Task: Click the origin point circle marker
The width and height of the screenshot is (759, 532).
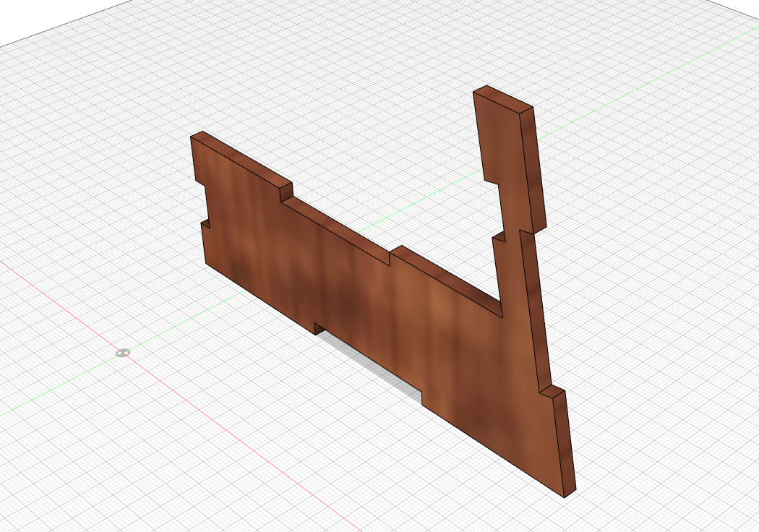Action: 123,353
